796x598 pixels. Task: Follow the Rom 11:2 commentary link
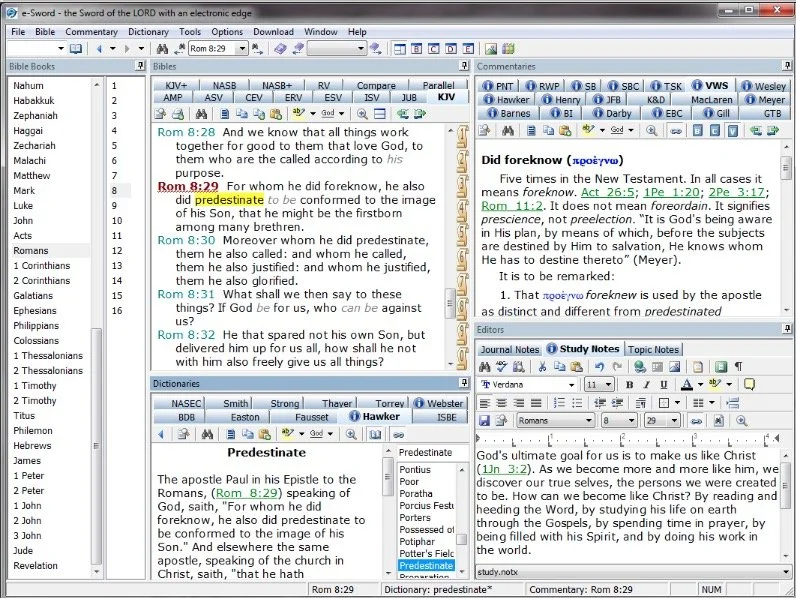click(512, 206)
